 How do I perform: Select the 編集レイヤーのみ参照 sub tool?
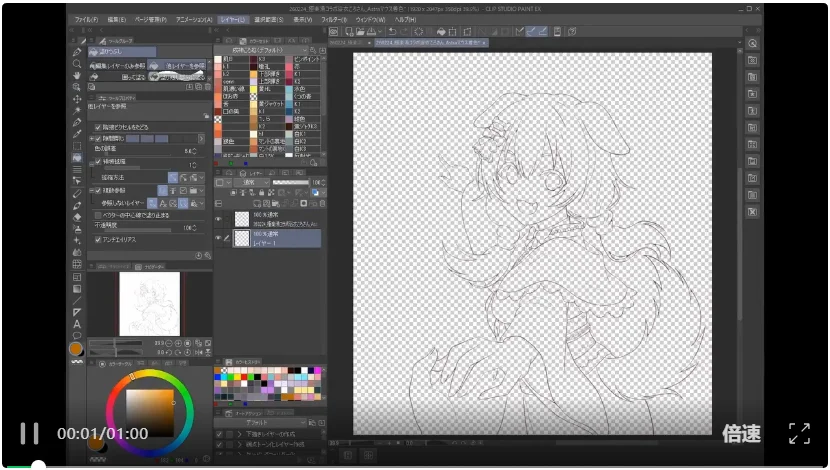pyautogui.click(x=117, y=66)
